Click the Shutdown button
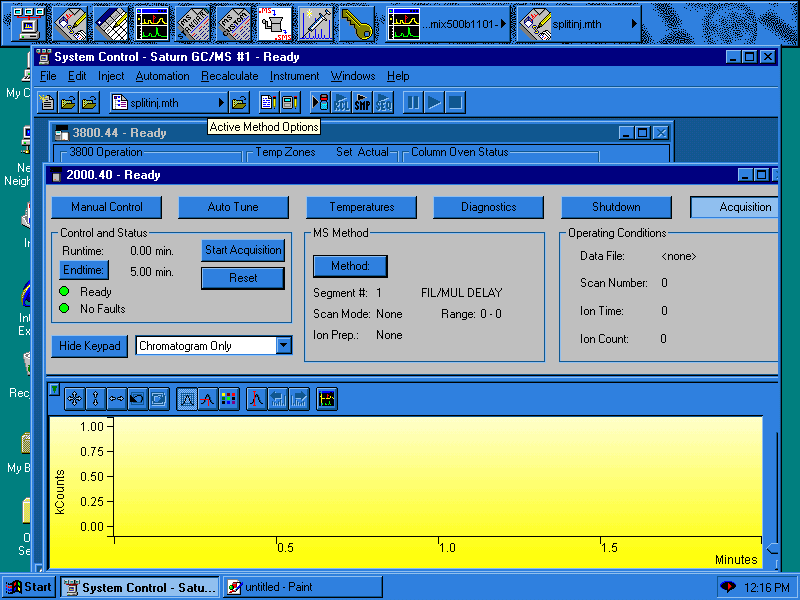The width and height of the screenshot is (800, 600). (x=616, y=207)
